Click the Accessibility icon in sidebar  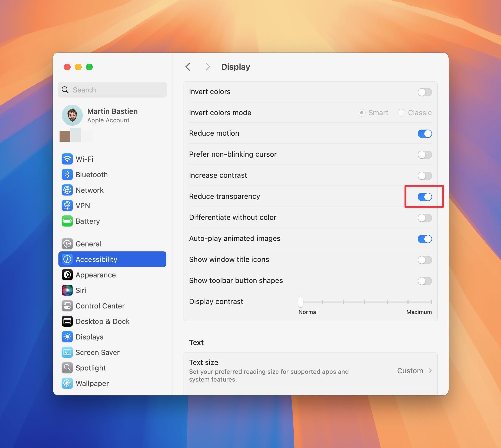click(67, 259)
